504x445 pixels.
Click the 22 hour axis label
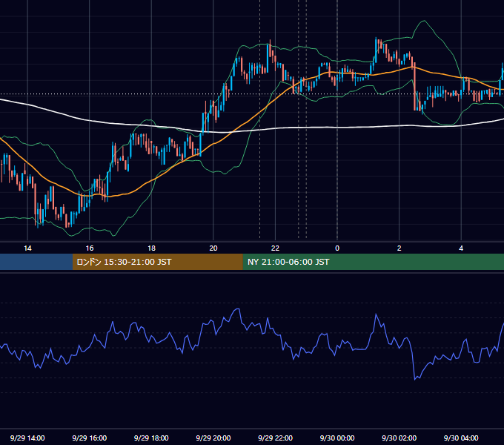[275, 248]
